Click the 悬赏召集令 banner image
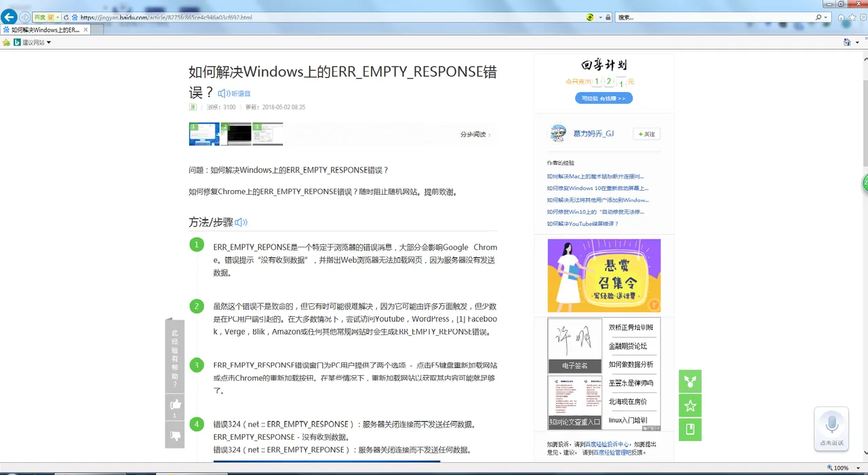The height and width of the screenshot is (475, 868). [x=604, y=275]
